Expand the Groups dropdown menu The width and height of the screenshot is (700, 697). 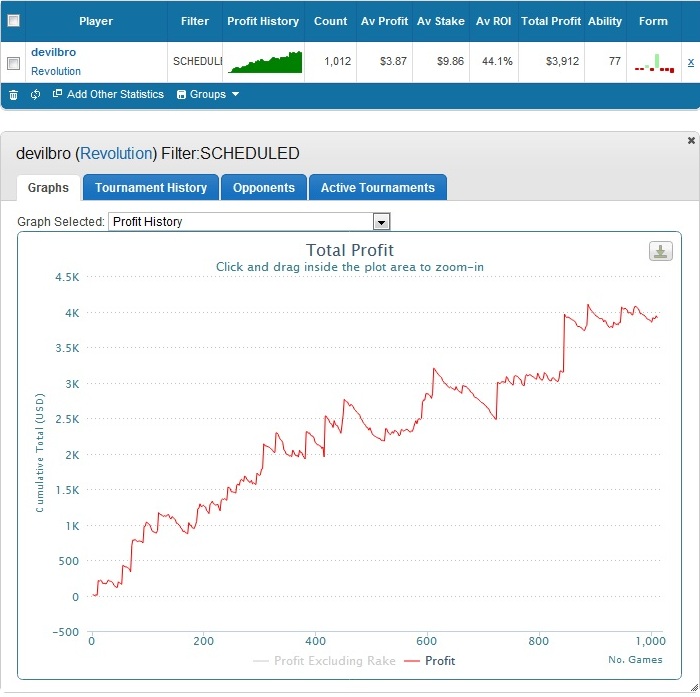(x=208, y=95)
